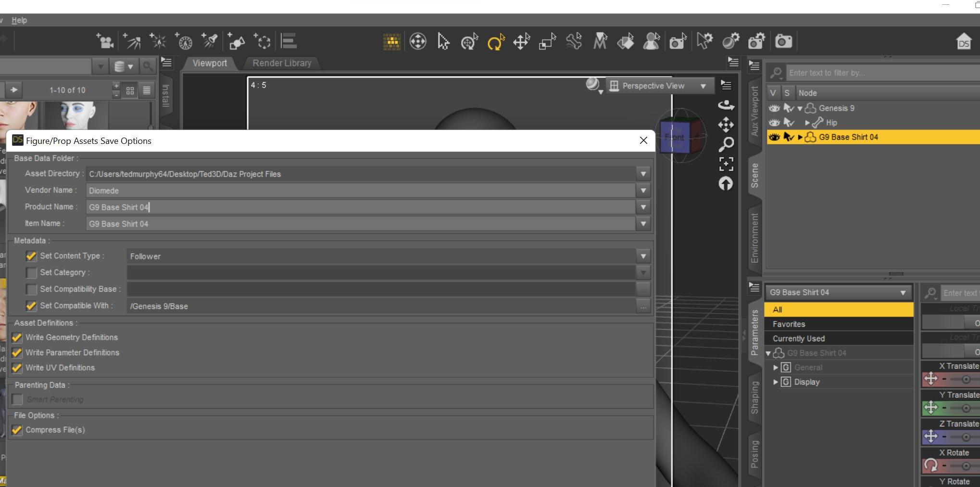980x487 pixels.
Task: Click the viewport reset view arrow icon
Action: (726, 183)
